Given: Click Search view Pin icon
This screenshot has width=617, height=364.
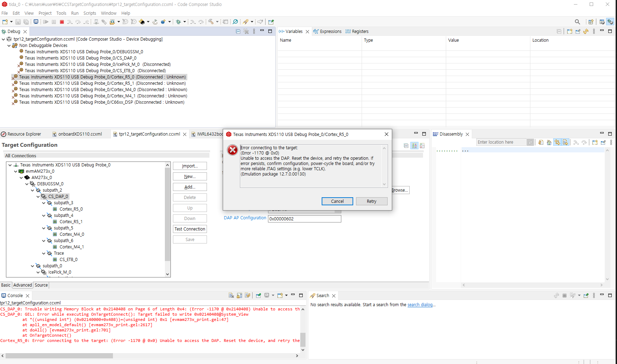Looking at the screenshot, I should [586, 296].
